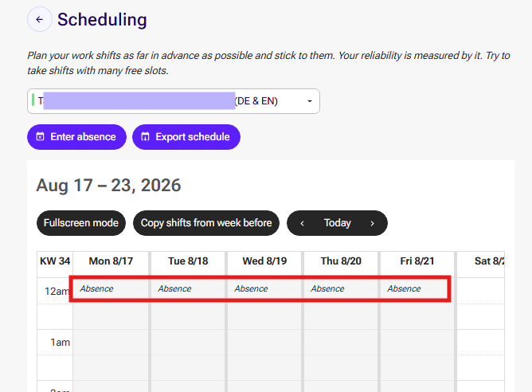Expand the dropdown caret arrow
The width and height of the screenshot is (532, 392).
310,101
